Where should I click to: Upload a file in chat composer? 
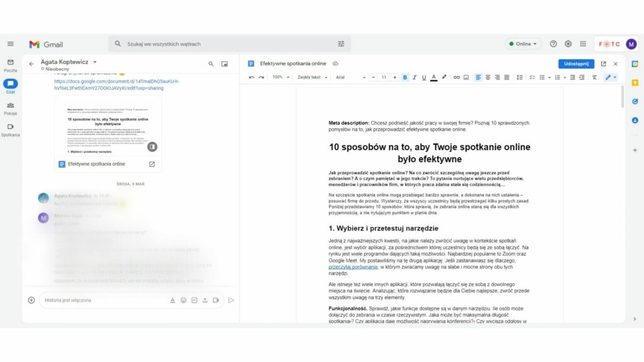pos(205,300)
